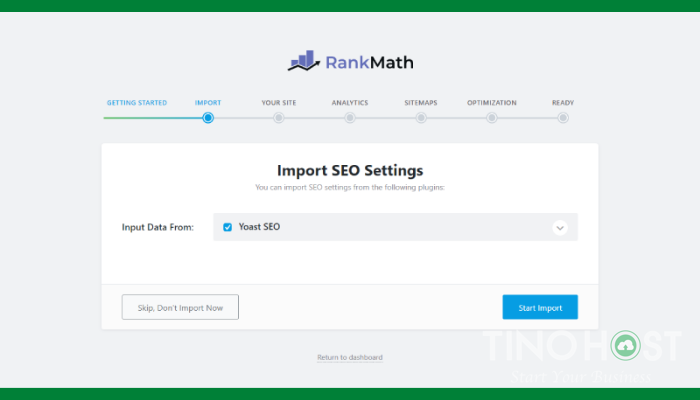The height and width of the screenshot is (400, 700).
Task: Click the Yoast SEO plugin name
Action: pos(259,227)
